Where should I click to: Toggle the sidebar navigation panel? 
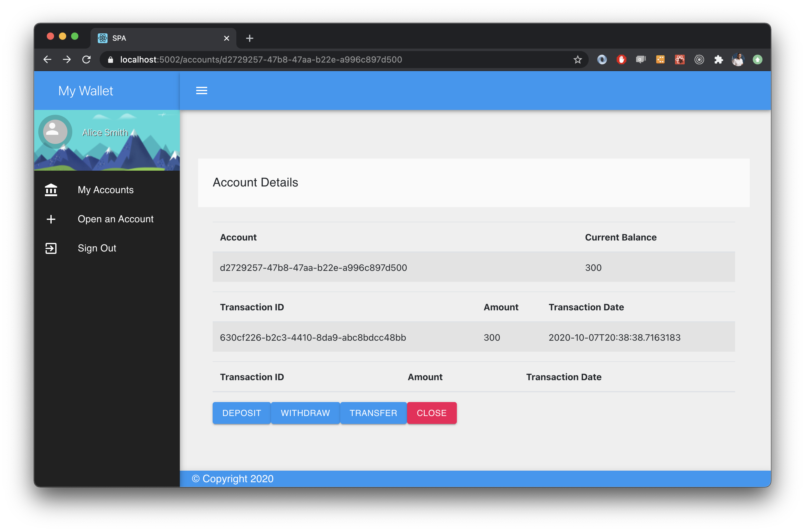pyautogui.click(x=202, y=90)
